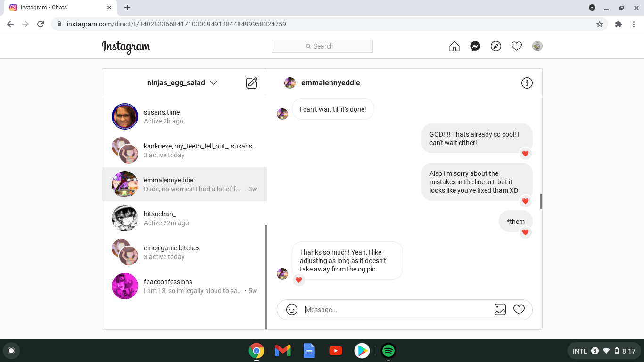Go to Instagram home feed icon
Viewport: 644px width, 362px height.
click(454, 46)
